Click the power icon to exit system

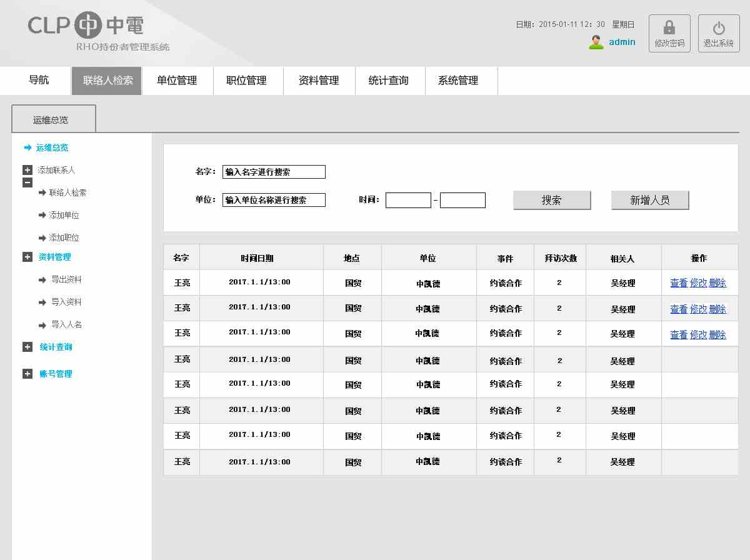tap(718, 28)
